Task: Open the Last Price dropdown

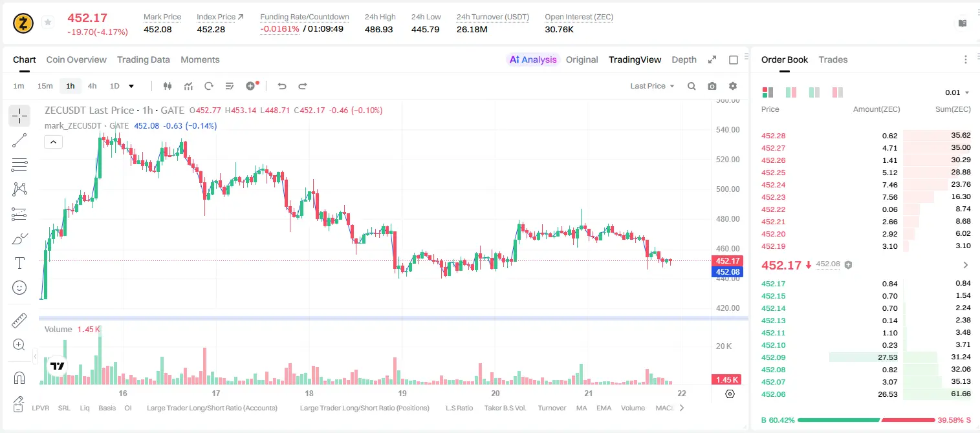Action: 652,86
